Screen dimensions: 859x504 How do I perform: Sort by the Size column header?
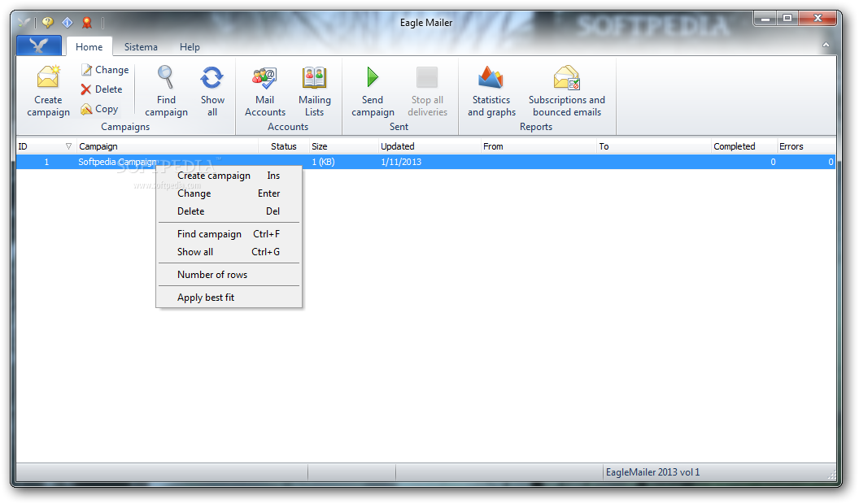(x=343, y=146)
